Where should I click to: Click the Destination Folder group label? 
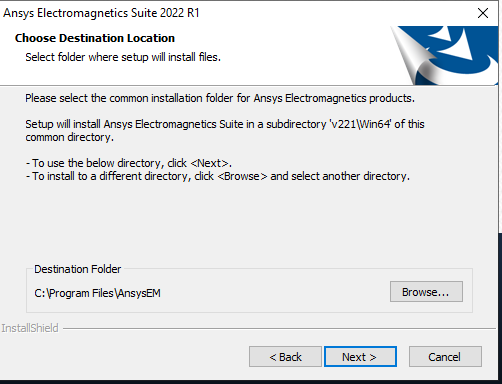77,269
